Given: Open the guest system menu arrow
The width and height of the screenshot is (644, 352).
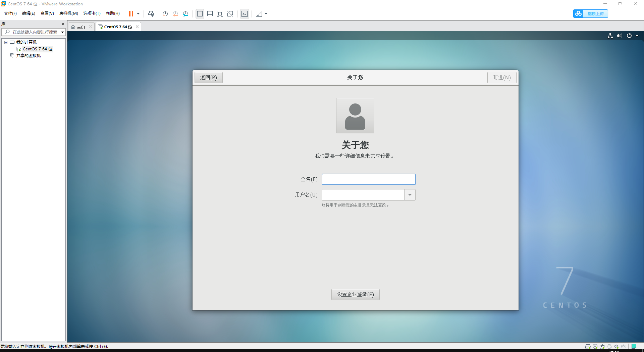Looking at the screenshot, I should point(637,36).
